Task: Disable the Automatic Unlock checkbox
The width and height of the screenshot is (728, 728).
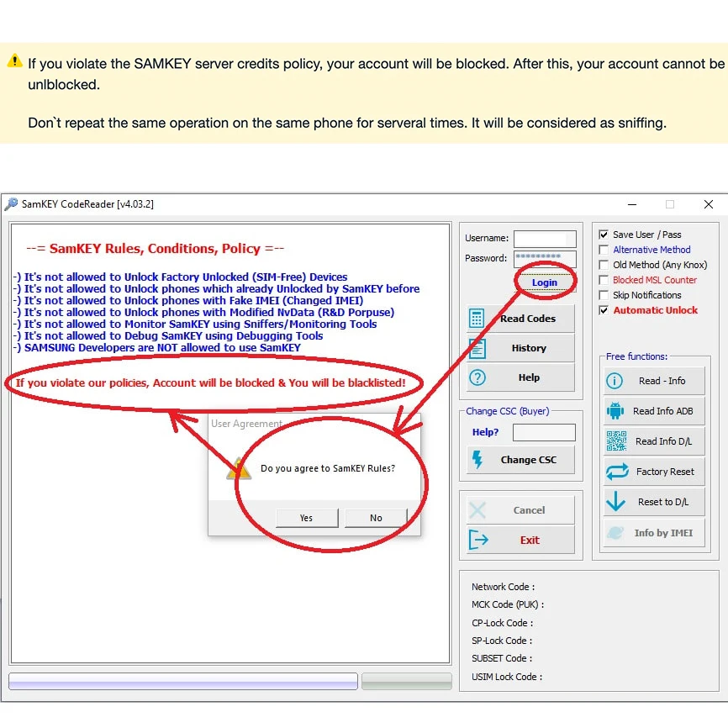Action: coord(604,310)
